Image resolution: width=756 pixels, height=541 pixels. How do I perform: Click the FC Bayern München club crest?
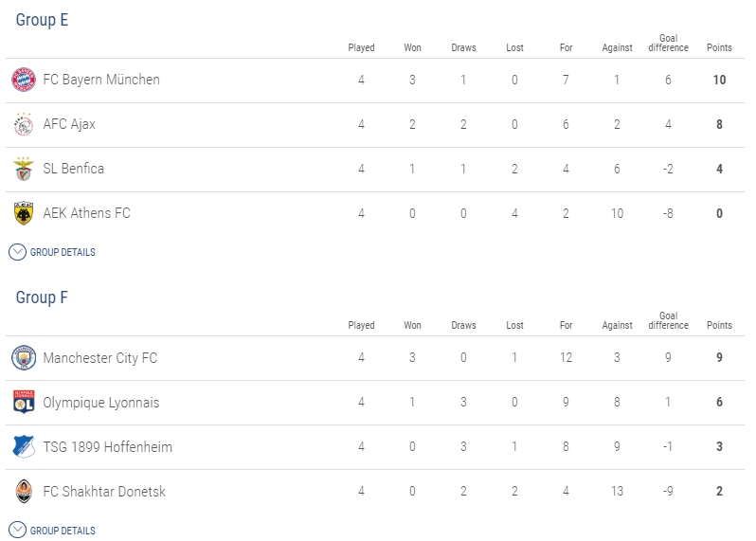click(x=24, y=81)
